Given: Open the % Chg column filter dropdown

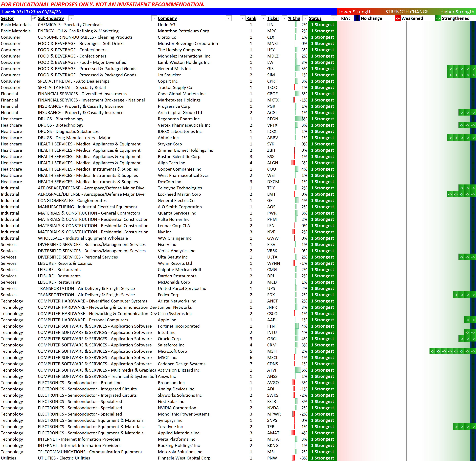Looking at the screenshot, I should [x=305, y=18].
